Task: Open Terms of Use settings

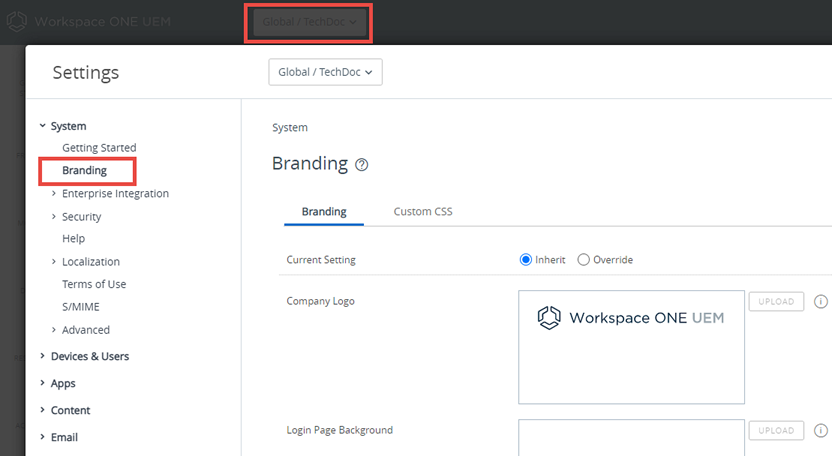Action: point(94,284)
